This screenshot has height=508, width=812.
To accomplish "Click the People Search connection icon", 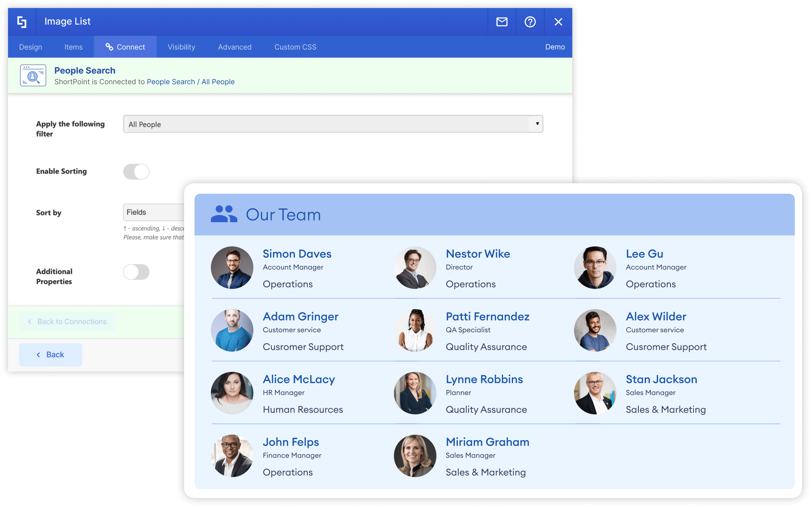I will (x=33, y=75).
